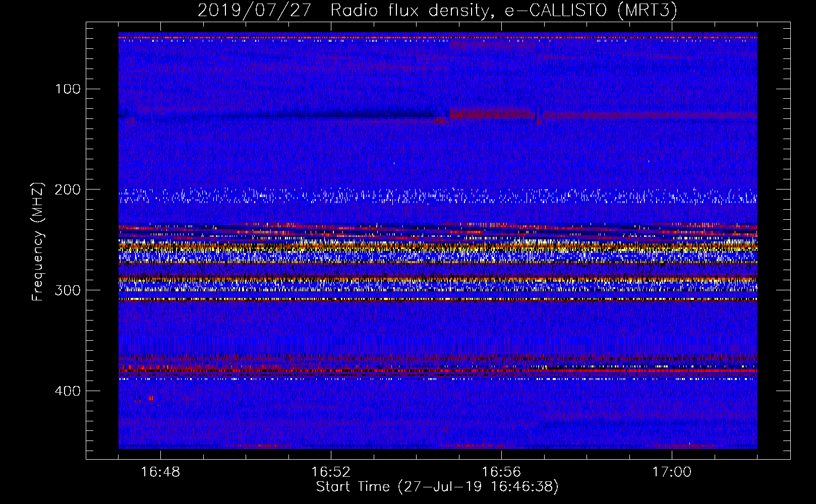
Task: Click the 16:56 time tick label
Action: click(501, 472)
